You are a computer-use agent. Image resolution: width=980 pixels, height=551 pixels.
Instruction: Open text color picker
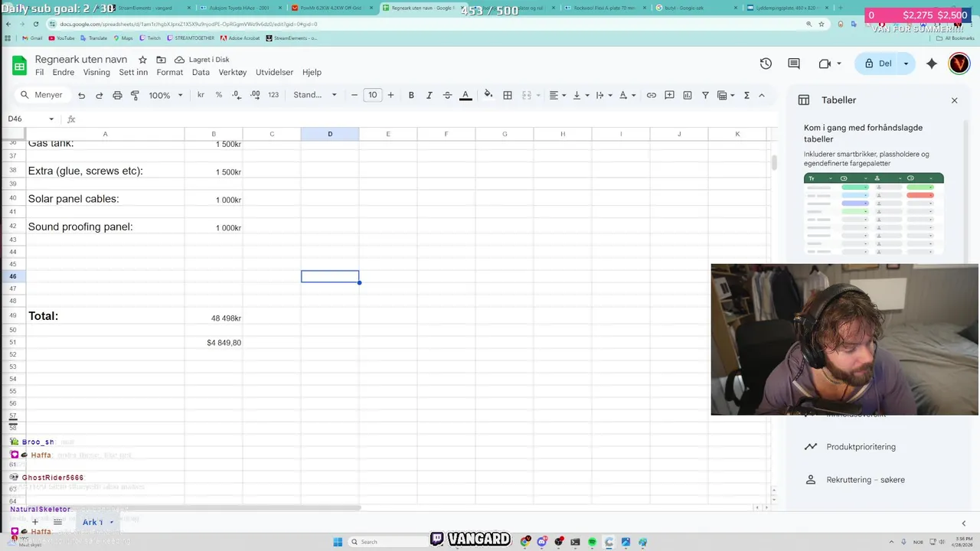point(465,95)
